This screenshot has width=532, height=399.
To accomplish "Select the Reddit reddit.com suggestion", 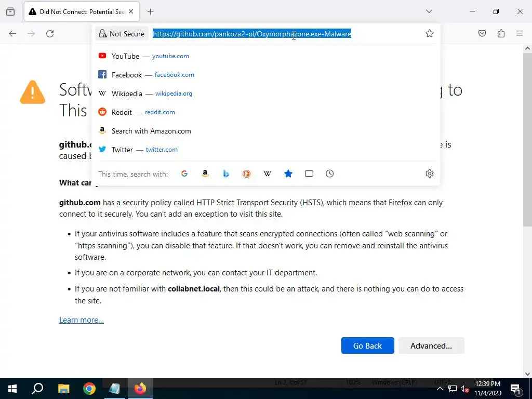I will [x=266, y=112].
